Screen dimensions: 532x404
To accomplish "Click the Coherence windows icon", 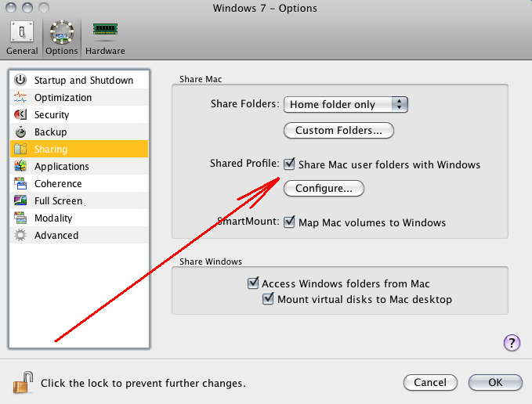I will click(x=20, y=183).
